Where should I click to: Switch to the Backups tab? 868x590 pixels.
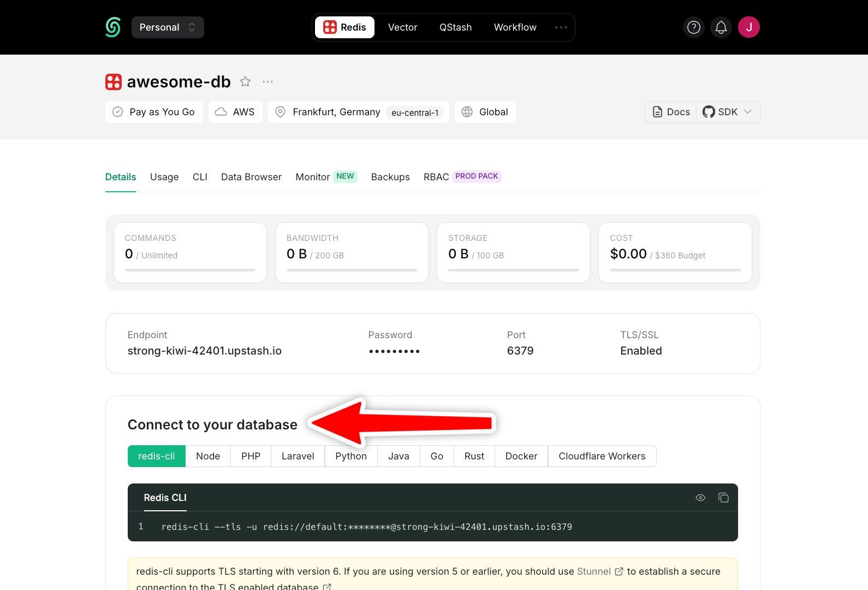(390, 177)
